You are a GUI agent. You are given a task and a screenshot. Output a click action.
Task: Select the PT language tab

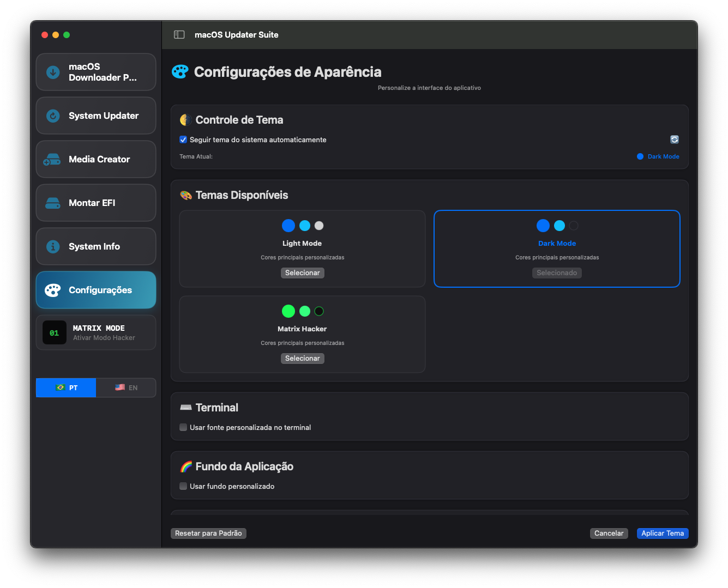[x=65, y=387]
